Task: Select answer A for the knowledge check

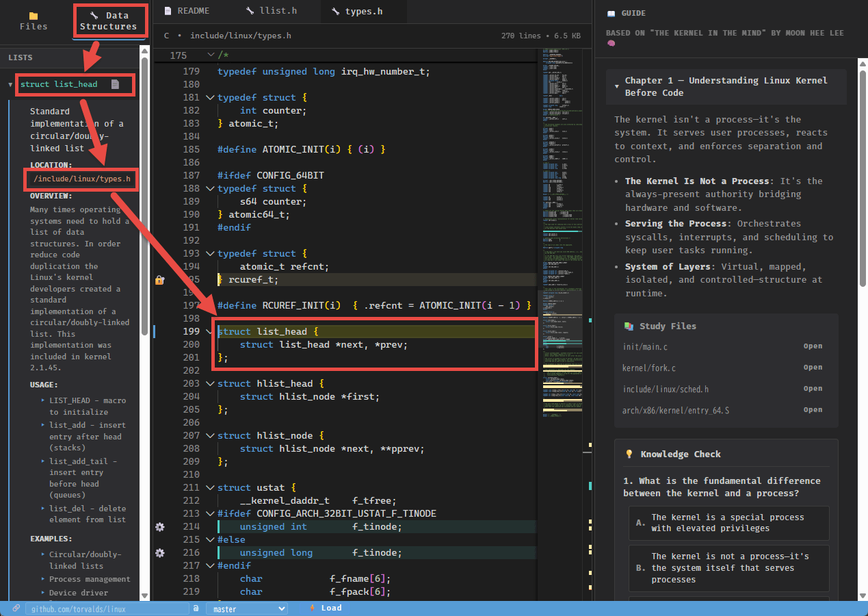Action: pyautogui.click(x=728, y=522)
